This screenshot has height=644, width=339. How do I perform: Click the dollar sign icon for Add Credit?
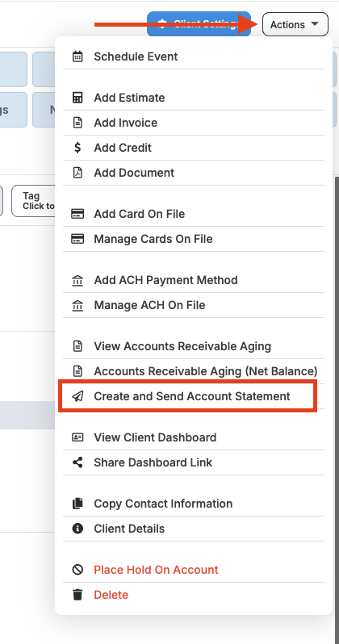tap(77, 148)
